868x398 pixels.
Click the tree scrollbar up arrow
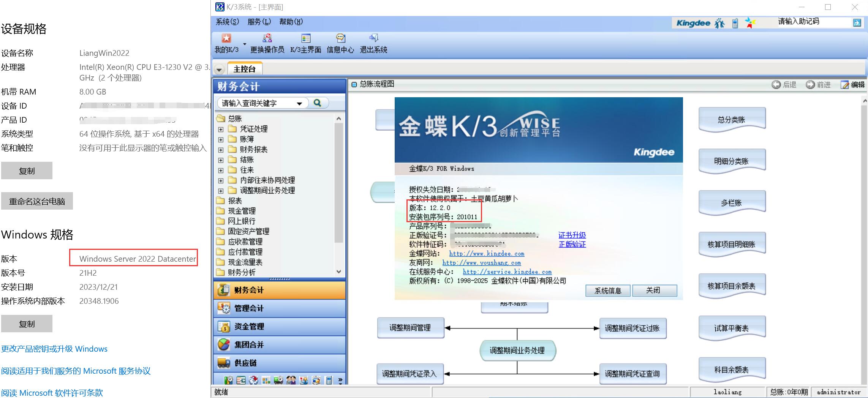pos(339,118)
